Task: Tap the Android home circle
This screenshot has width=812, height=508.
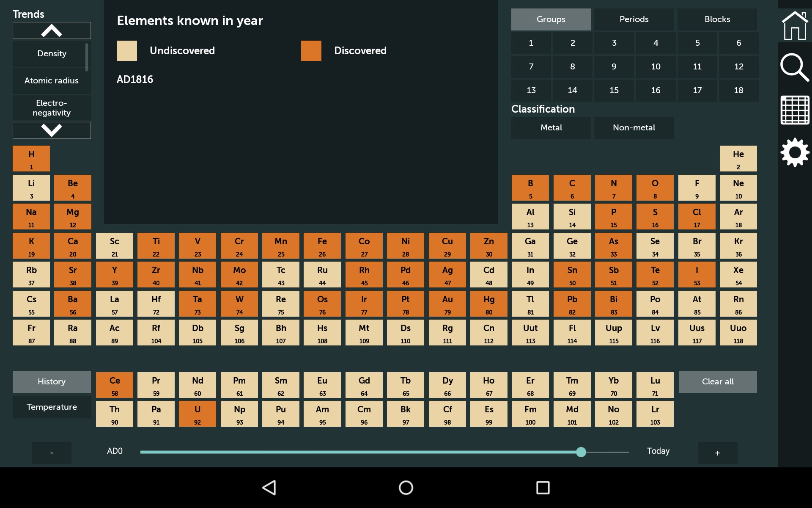Action: coord(406,488)
